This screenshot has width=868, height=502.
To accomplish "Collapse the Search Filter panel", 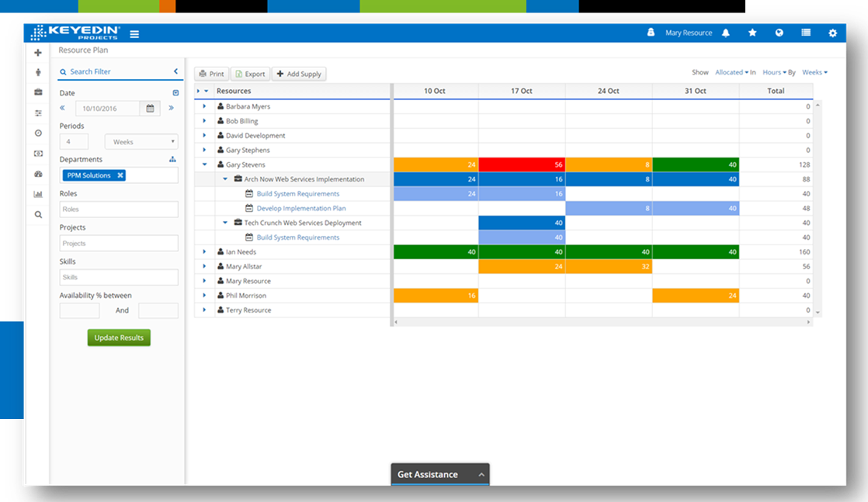I will (176, 71).
